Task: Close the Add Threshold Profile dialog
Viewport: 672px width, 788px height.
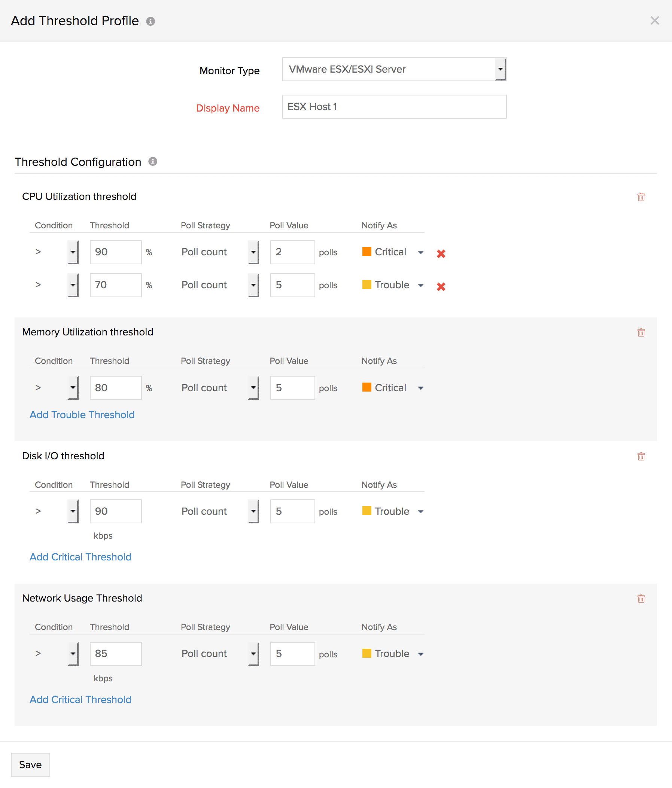Action: point(654,21)
